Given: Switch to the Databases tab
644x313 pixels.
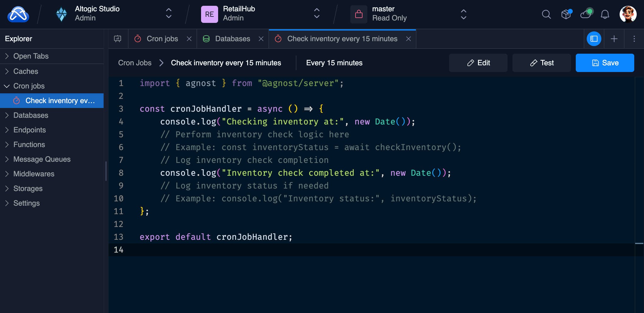Looking at the screenshot, I should 232,39.
